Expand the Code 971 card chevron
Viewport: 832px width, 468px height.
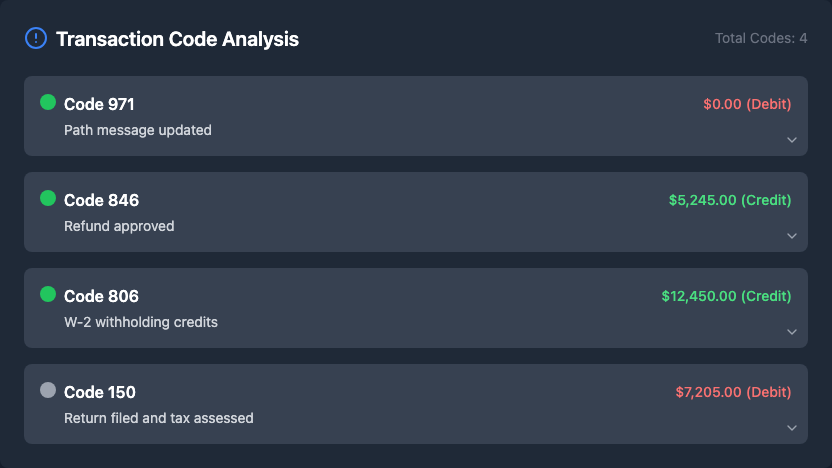[791, 140]
